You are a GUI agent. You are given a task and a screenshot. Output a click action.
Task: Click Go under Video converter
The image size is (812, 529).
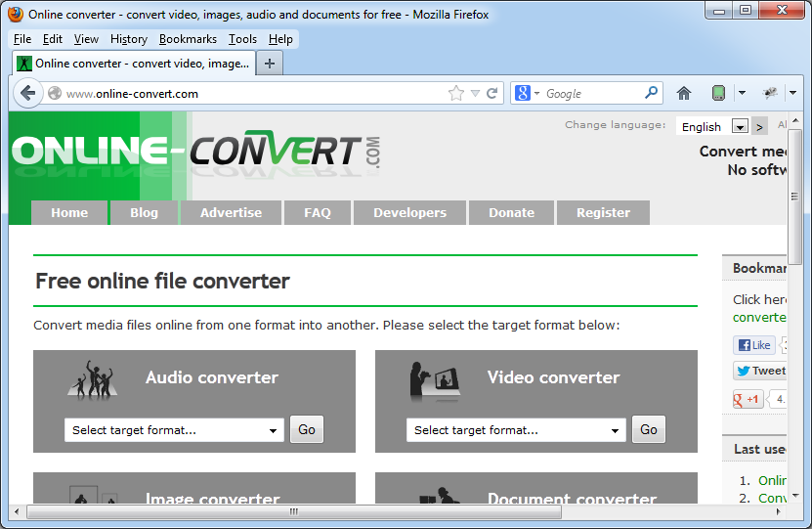(649, 429)
